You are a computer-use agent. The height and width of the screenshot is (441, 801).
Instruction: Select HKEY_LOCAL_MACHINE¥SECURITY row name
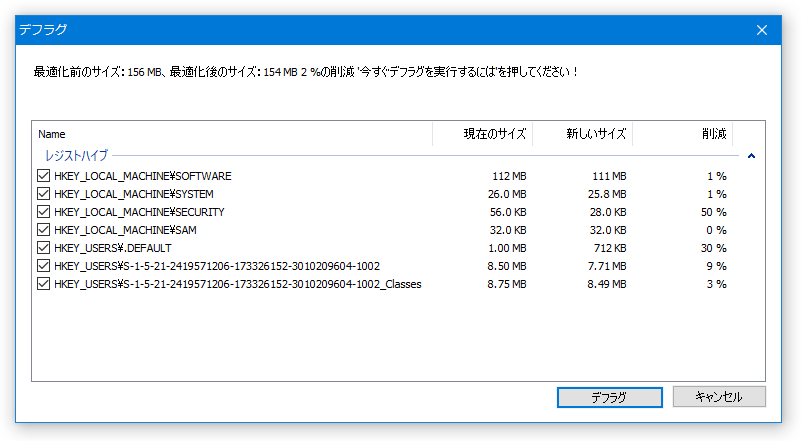pyautogui.click(x=139, y=212)
